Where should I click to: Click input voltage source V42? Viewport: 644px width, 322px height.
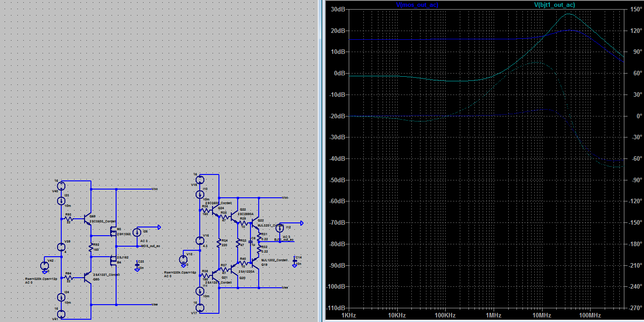point(44,266)
